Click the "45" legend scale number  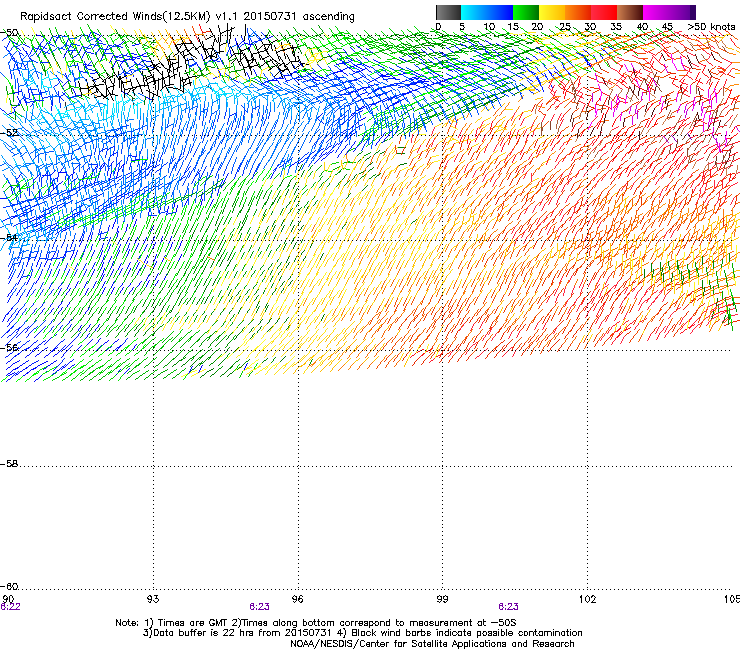point(667,27)
